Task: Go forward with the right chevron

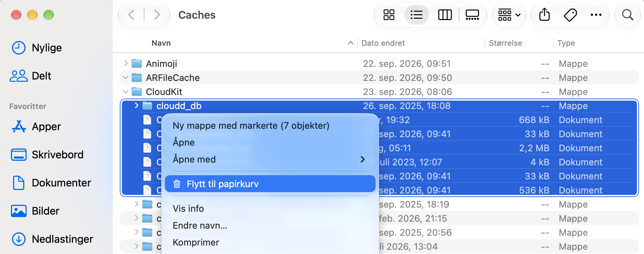Action: [x=157, y=15]
